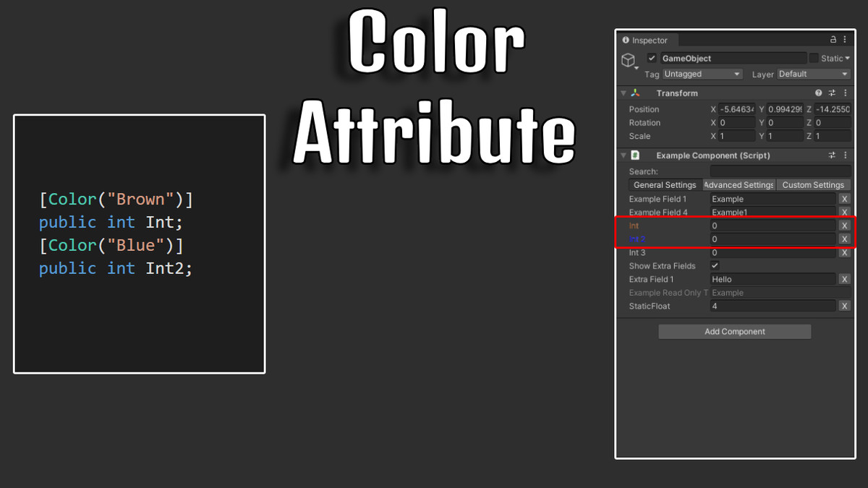
Task: Enable the Static checkbox
Action: (x=813, y=58)
